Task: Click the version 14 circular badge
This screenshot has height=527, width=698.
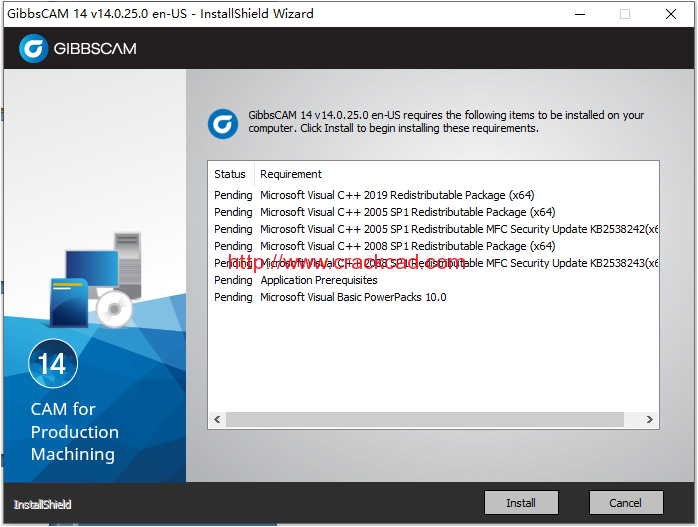Action: 53,364
